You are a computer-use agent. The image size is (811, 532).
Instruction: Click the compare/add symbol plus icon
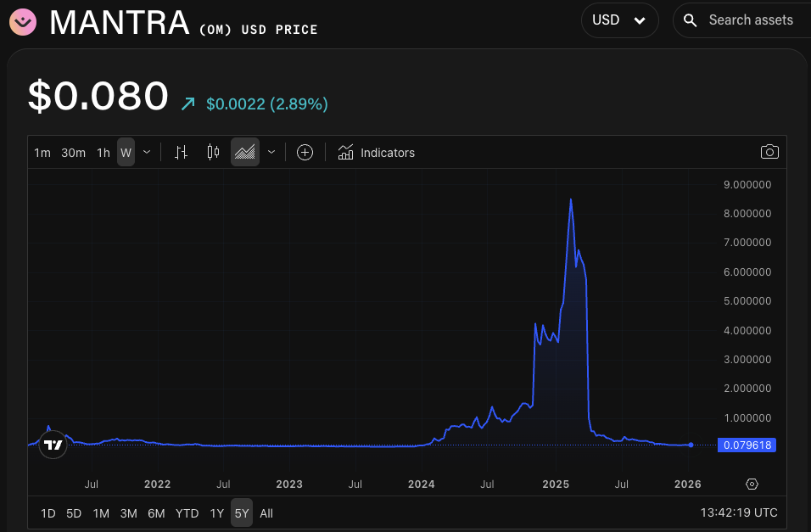(x=305, y=152)
